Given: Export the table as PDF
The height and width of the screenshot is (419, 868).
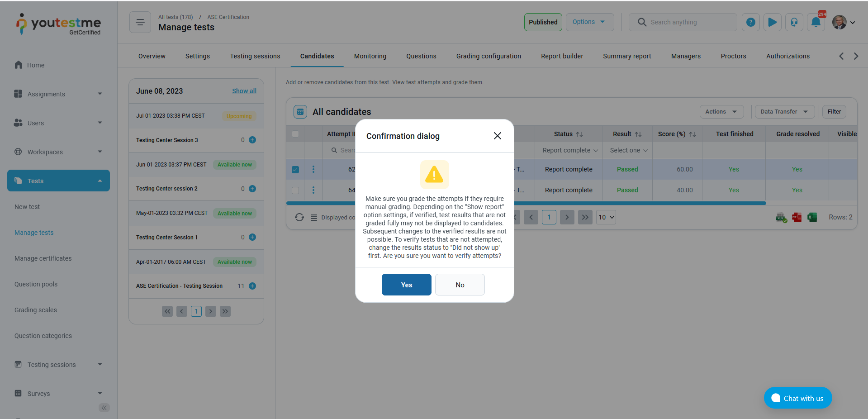Looking at the screenshot, I should (797, 217).
